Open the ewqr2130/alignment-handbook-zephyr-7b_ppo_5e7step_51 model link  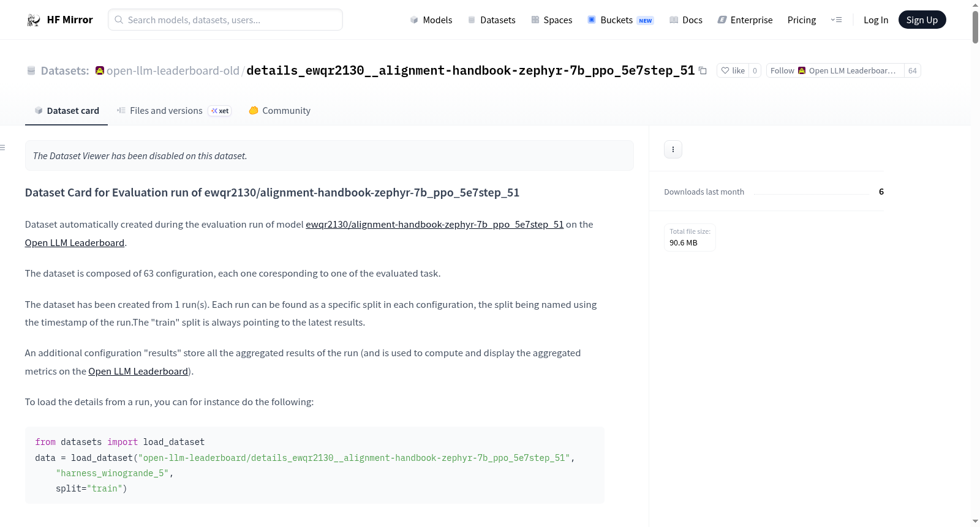tap(434, 225)
